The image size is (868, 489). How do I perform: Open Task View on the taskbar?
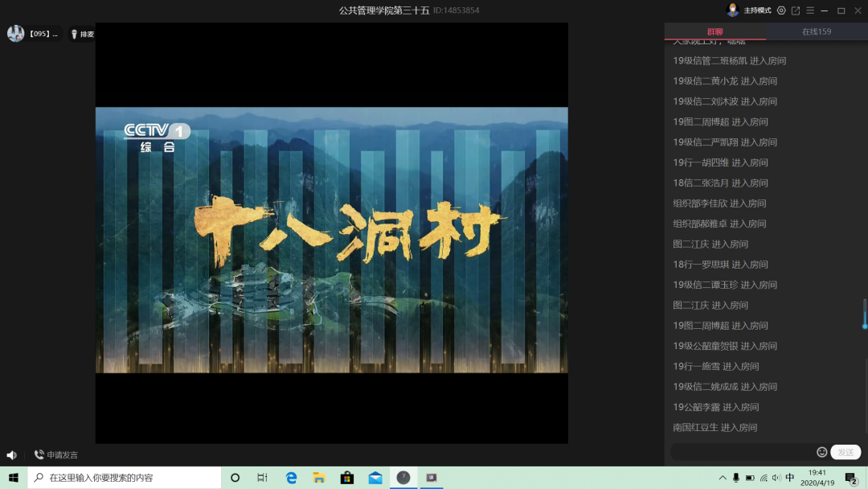click(x=262, y=478)
